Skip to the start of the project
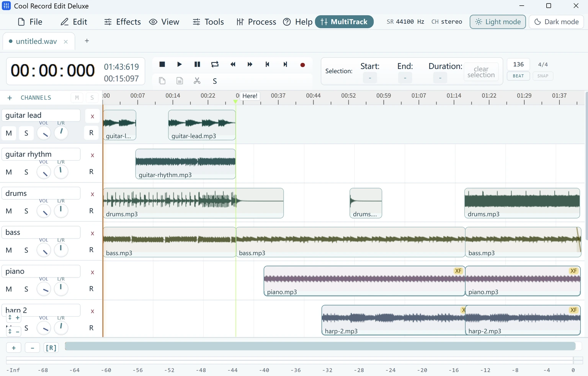The image size is (588, 376). (268, 64)
